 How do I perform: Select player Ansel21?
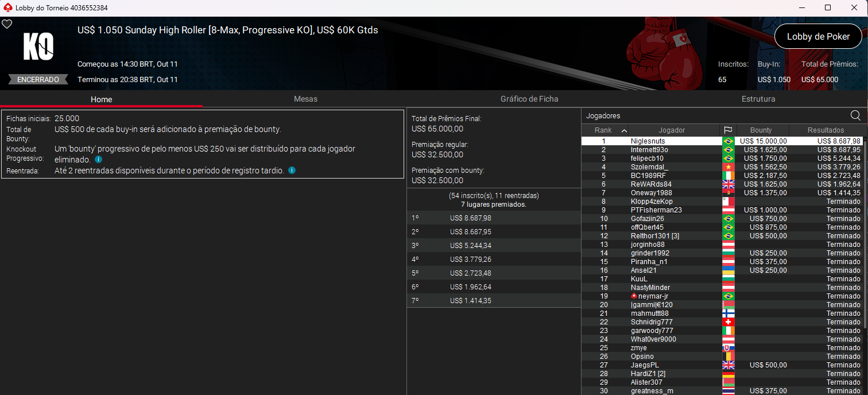pos(722,270)
